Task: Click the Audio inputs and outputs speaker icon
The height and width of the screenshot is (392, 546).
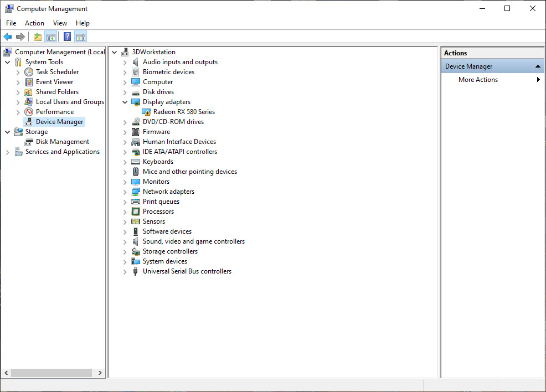Action: pyautogui.click(x=136, y=62)
